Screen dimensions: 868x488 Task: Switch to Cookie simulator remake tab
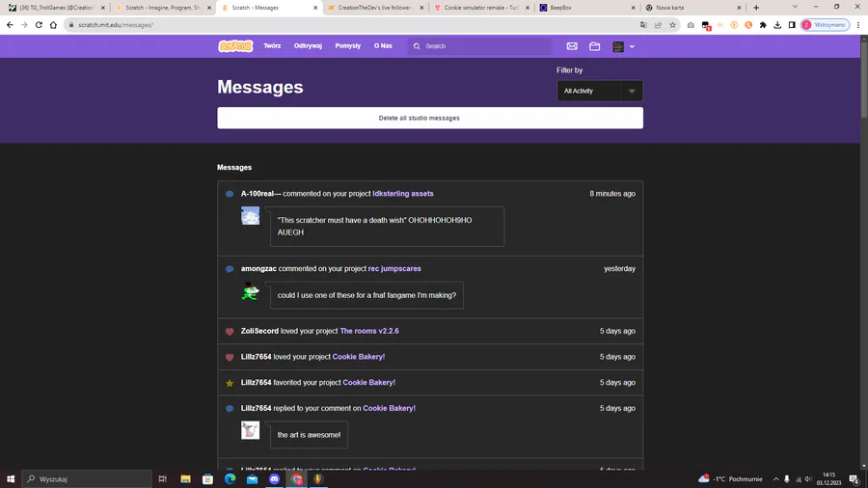pyautogui.click(x=481, y=8)
